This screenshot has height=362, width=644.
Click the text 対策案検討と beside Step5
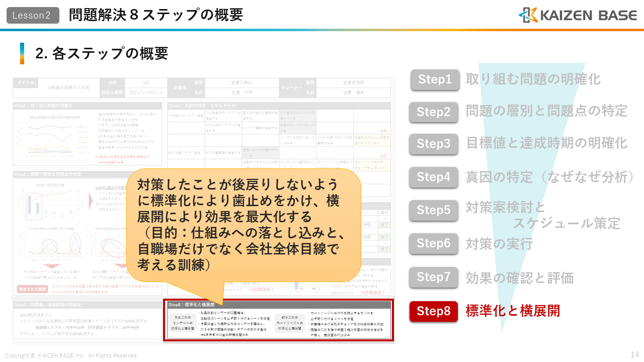click(x=506, y=207)
